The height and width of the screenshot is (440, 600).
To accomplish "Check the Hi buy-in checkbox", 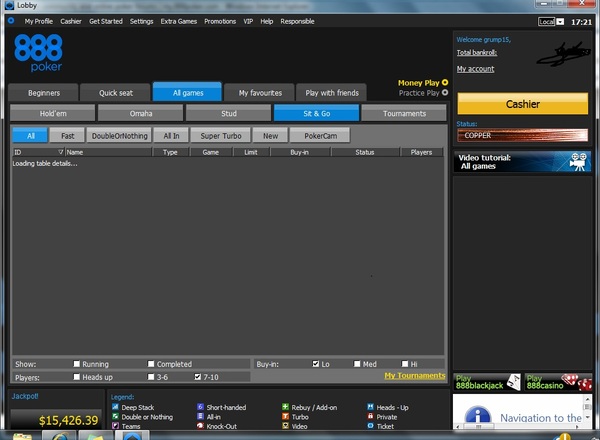I will [404, 364].
